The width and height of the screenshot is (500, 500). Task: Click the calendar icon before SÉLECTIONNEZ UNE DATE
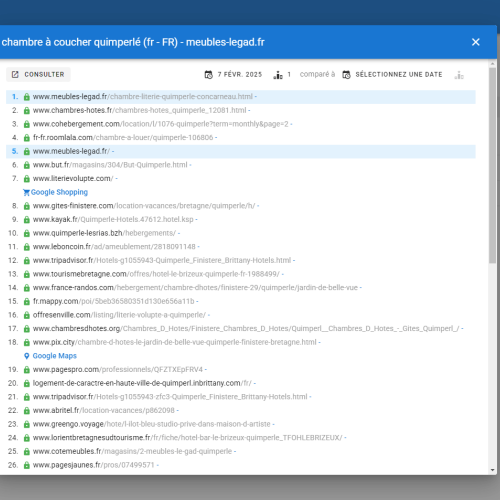tap(346, 75)
